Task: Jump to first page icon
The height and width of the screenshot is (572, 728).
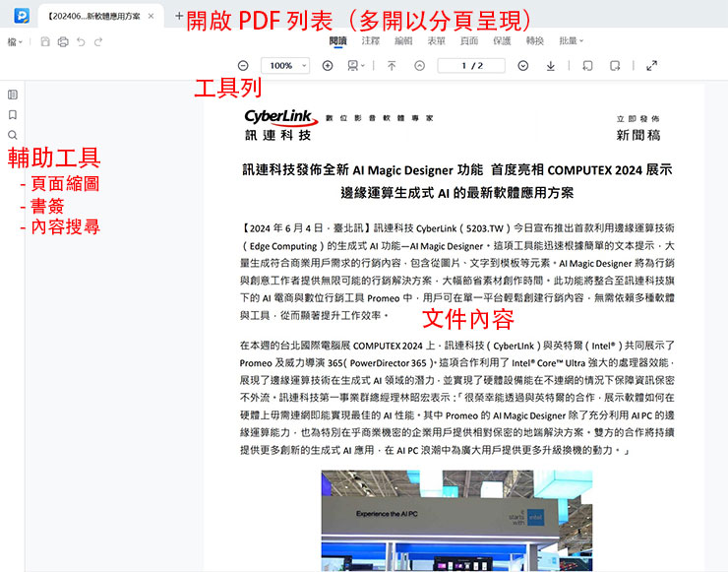Action: point(392,66)
